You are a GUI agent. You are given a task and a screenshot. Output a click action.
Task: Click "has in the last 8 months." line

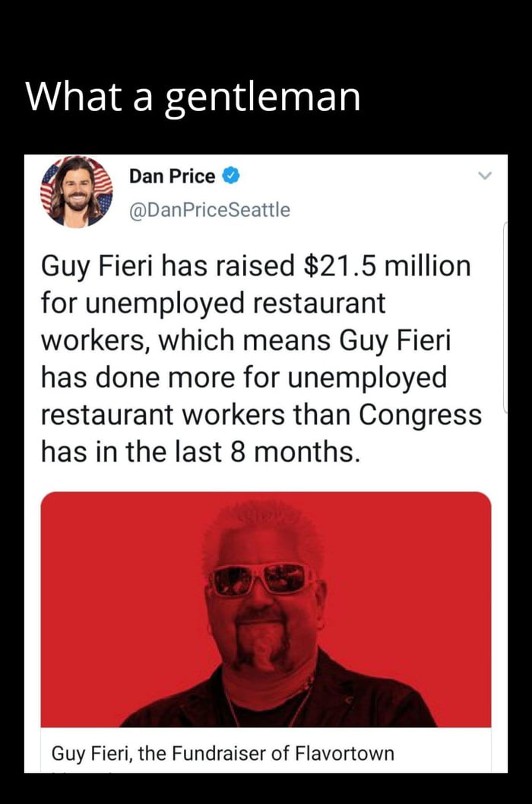coord(198,453)
